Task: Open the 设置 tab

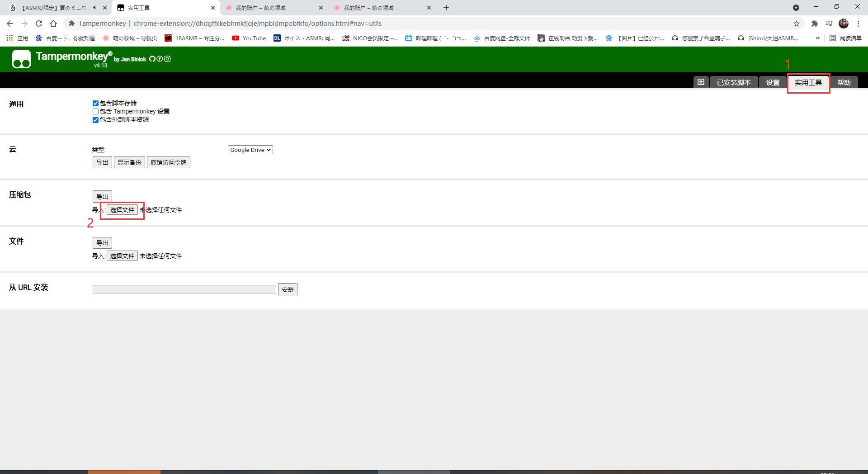Action: (773, 82)
